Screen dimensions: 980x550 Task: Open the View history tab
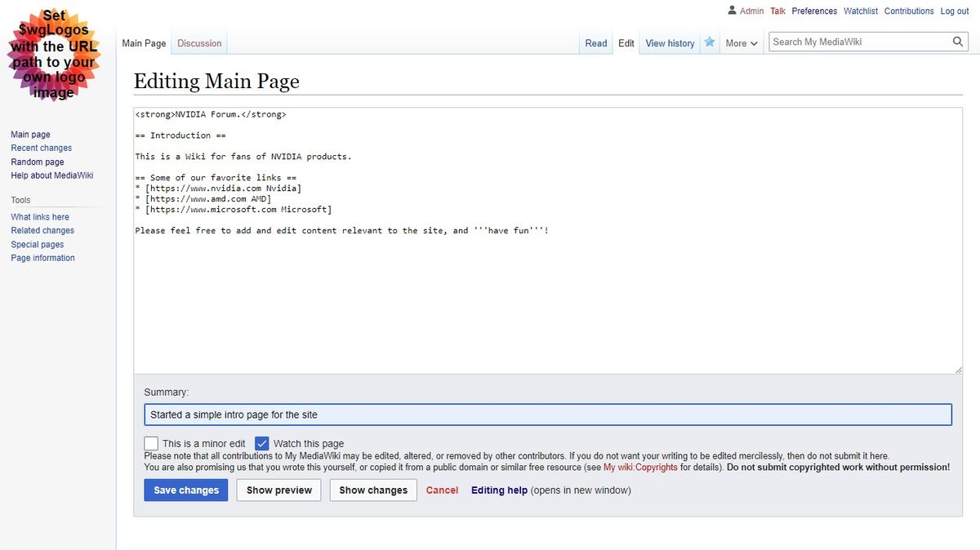pos(669,43)
